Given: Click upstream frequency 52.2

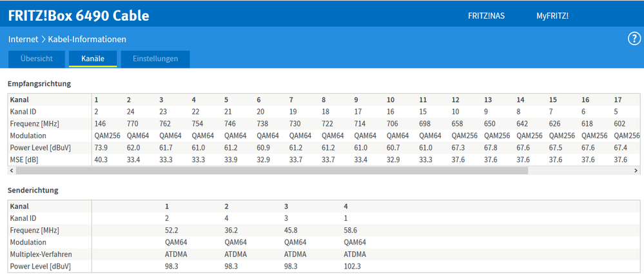Looking at the screenshot, I should point(171,230).
